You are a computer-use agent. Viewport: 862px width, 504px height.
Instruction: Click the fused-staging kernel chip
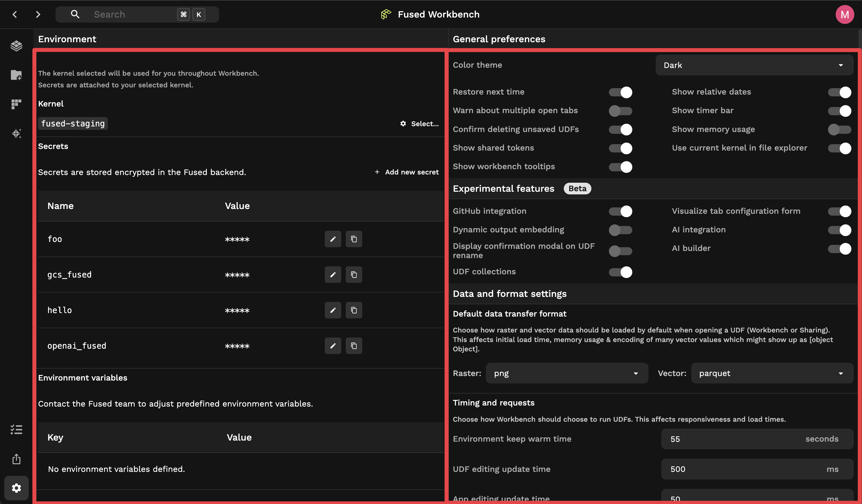(x=73, y=123)
